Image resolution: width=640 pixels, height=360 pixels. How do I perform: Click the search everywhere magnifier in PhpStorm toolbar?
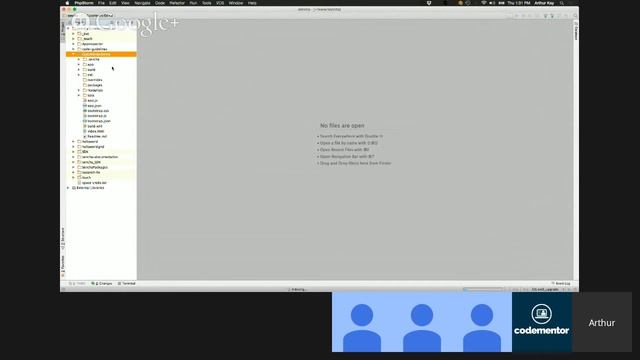coord(575,16)
